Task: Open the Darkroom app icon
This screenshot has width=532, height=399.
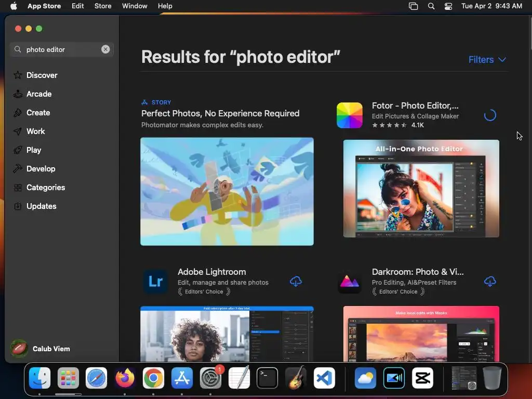Action: (x=350, y=281)
